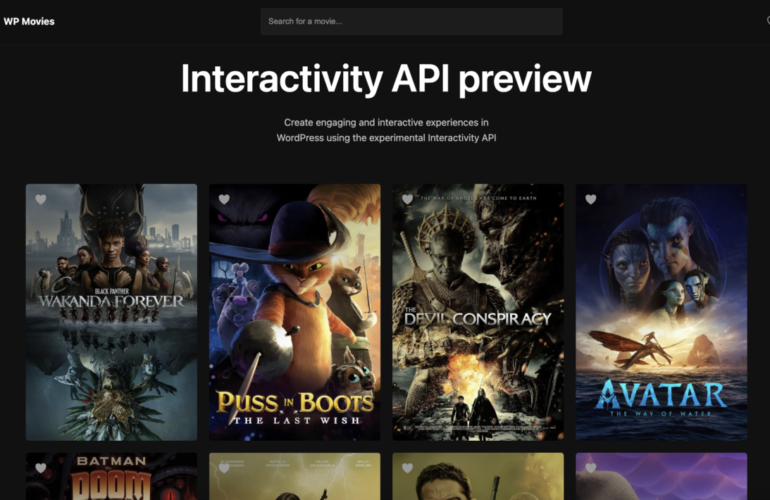The height and width of the screenshot is (500, 770).
Task: Open Puss in Boots The Last Wish poster
Action: (x=295, y=312)
